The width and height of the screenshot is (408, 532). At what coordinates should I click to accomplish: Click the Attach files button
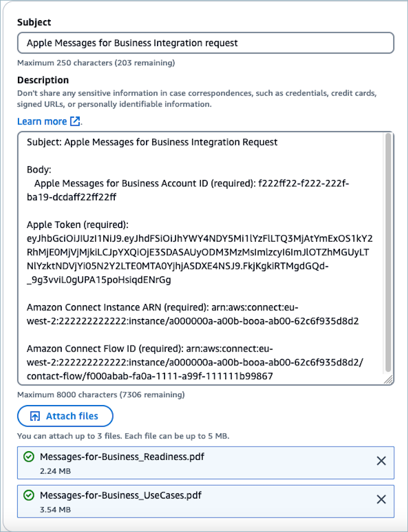click(x=65, y=416)
